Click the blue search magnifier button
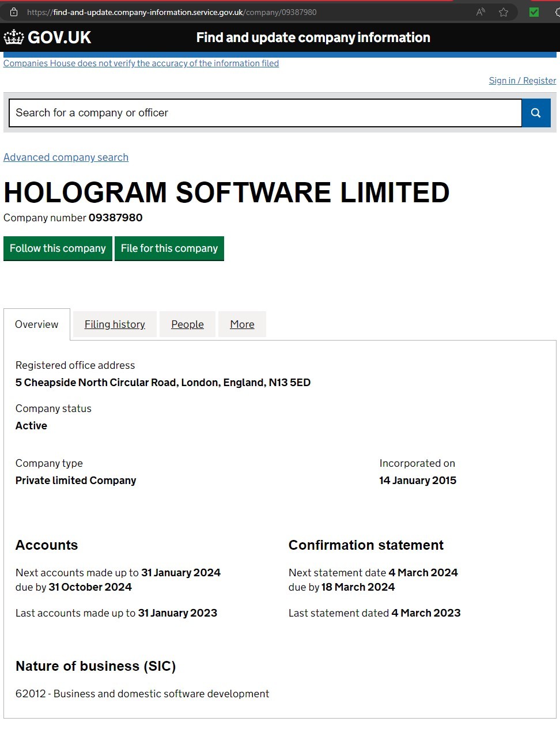This screenshot has width=560, height=733. point(536,113)
